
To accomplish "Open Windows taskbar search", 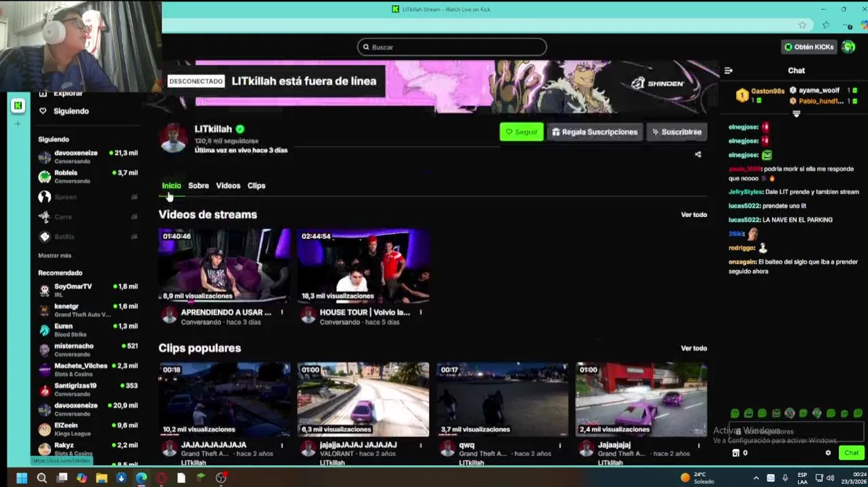I will 42,478.
